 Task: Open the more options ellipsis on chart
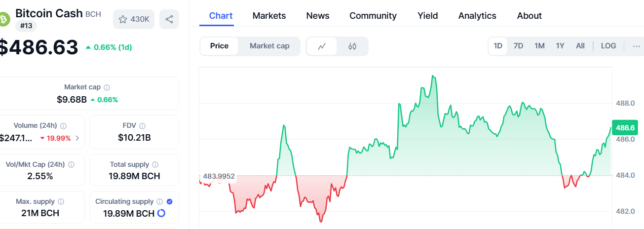637,46
